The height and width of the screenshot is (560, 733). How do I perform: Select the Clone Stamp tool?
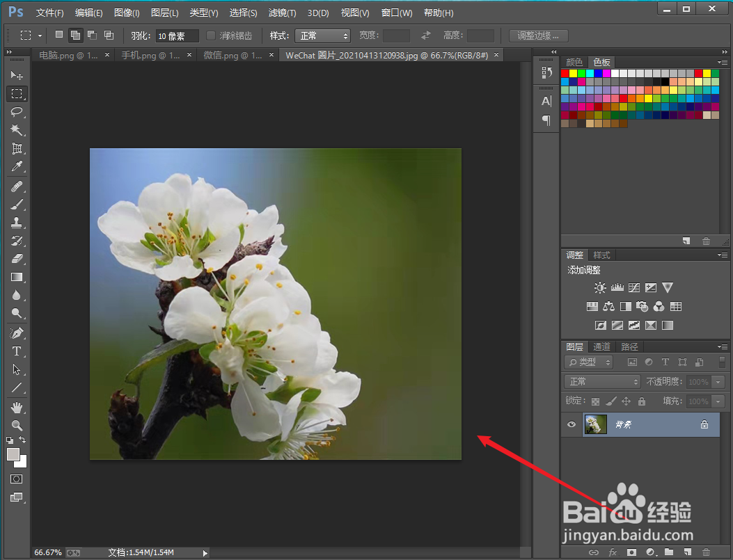(x=17, y=223)
